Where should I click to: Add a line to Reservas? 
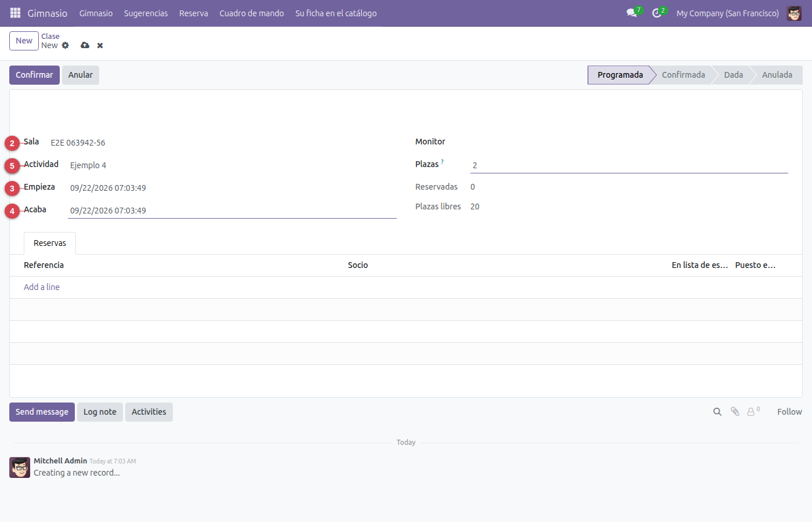(42, 287)
